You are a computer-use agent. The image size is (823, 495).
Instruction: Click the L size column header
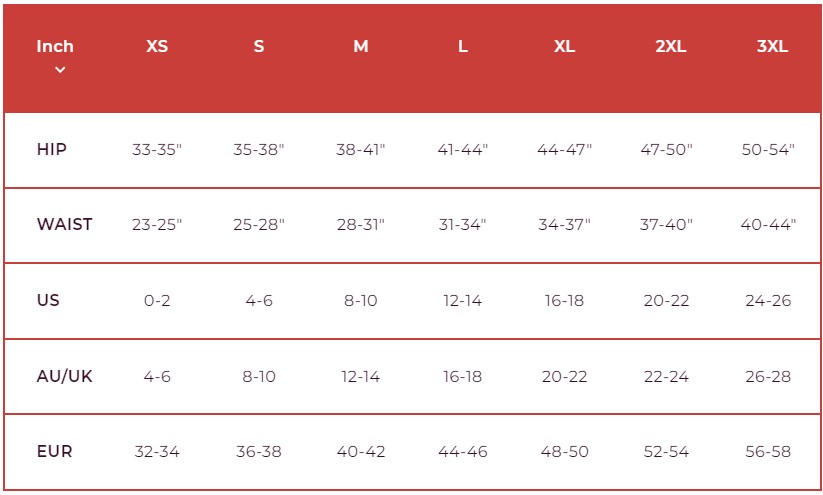coord(463,46)
